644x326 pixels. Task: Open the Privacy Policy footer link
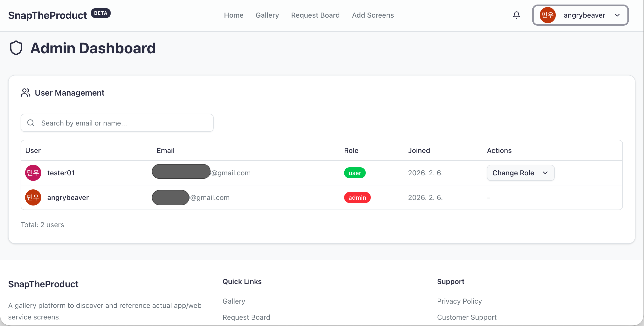459,301
